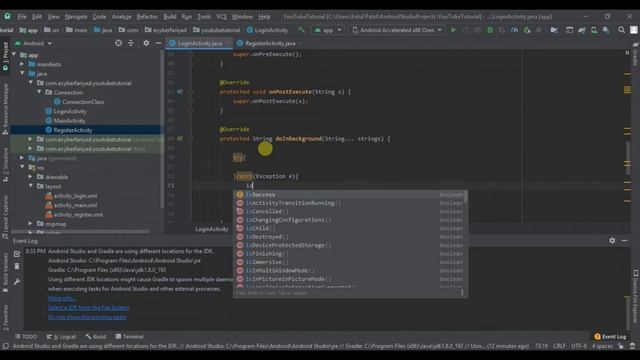Image resolution: width=640 pixels, height=360 pixels.
Task: Hide the Event Log panel
Action: point(624,241)
